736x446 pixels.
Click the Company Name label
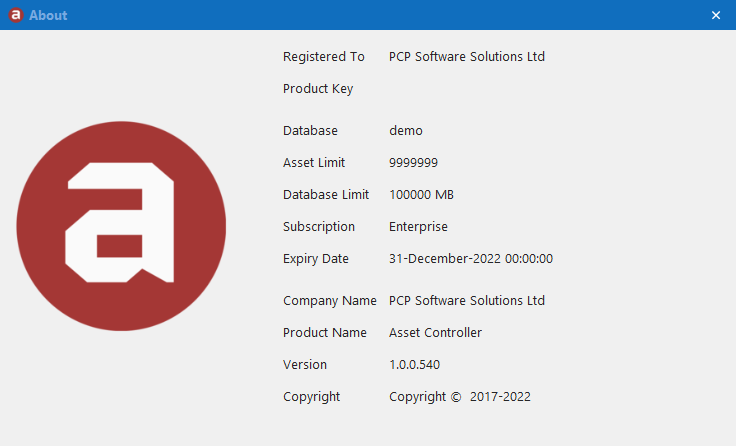click(x=330, y=300)
